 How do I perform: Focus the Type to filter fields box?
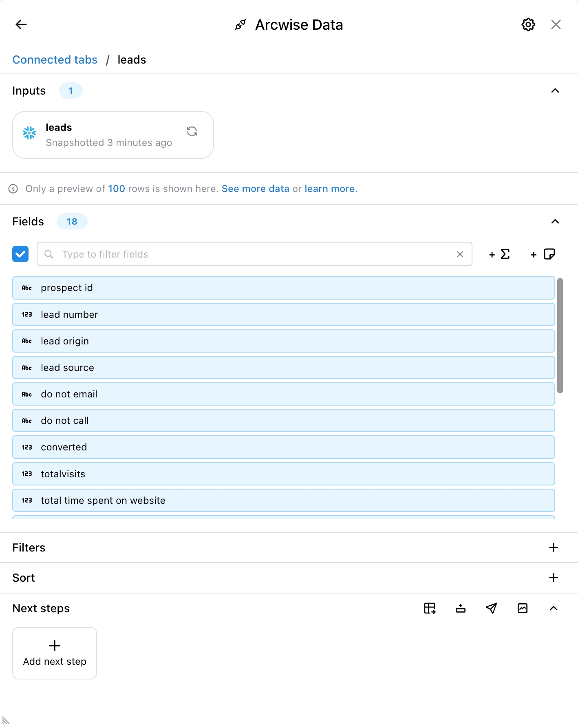point(255,254)
